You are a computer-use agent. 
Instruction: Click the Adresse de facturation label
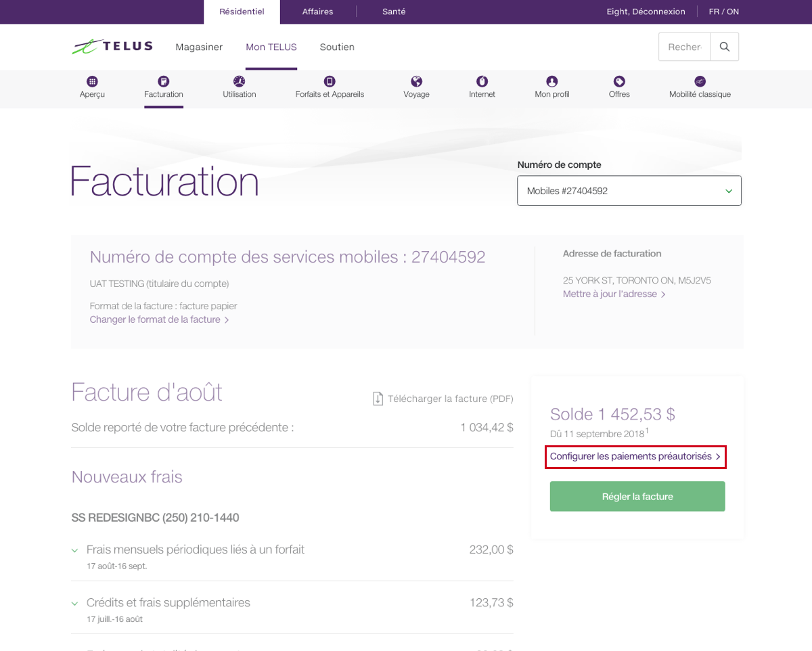point(612,254)
